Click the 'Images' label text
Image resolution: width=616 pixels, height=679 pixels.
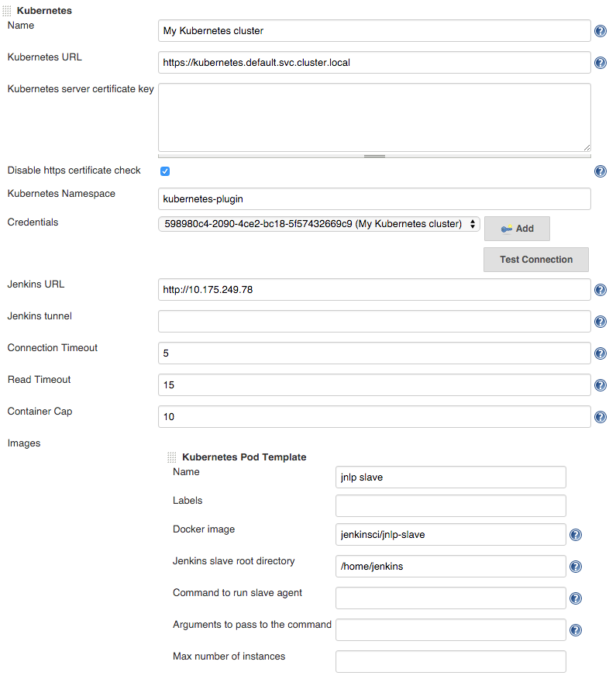point(24,443)
